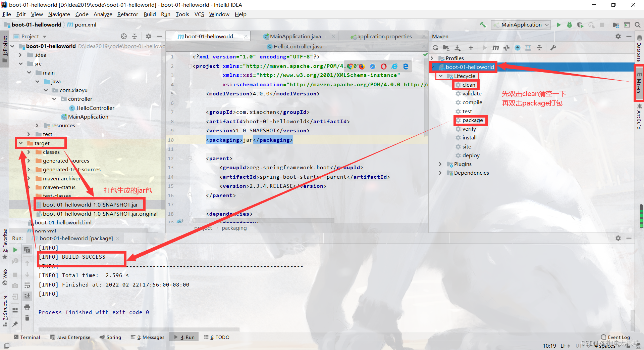Pin the Run tab
644x350 pixels.
15,324
